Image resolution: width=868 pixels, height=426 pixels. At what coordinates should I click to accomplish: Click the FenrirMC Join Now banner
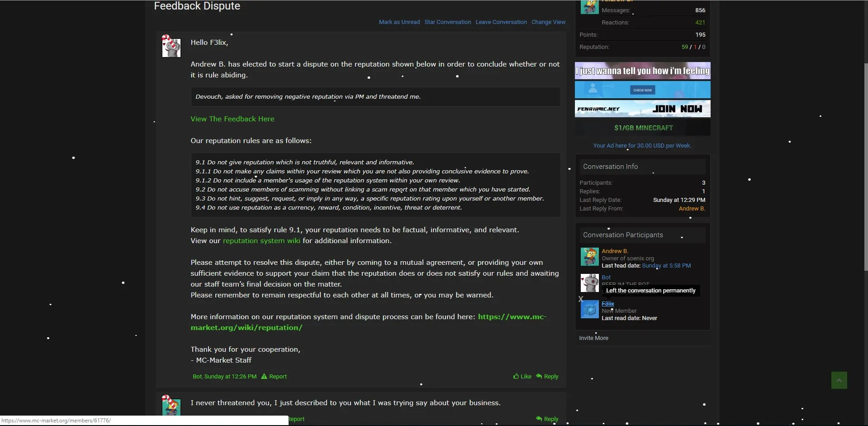(x=642, y=109)
